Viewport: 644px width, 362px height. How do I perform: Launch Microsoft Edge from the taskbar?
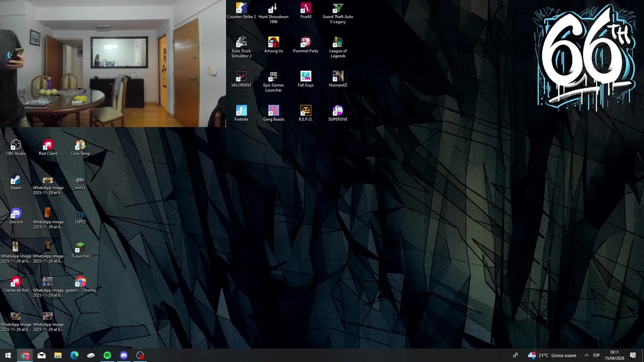74,355
